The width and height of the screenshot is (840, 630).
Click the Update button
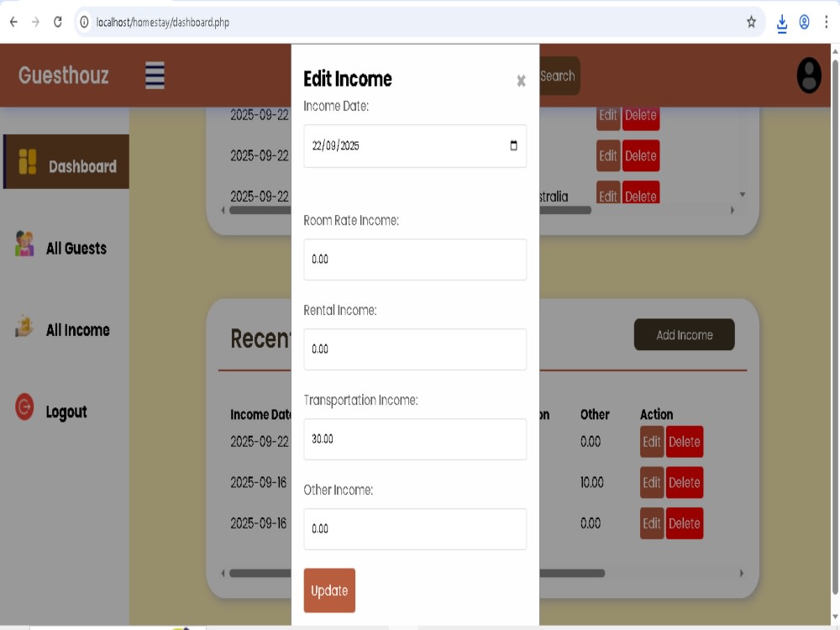(x=329, y=591)
